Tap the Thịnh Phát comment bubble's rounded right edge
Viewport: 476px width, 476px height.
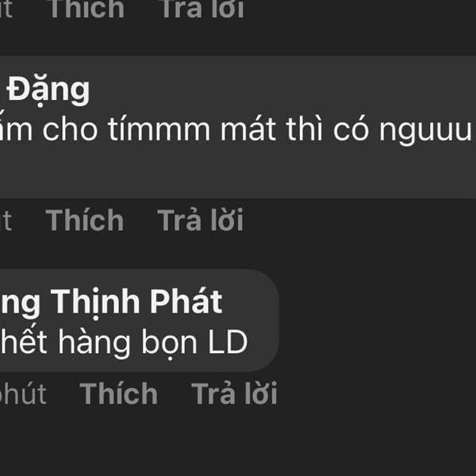point(271,321)
